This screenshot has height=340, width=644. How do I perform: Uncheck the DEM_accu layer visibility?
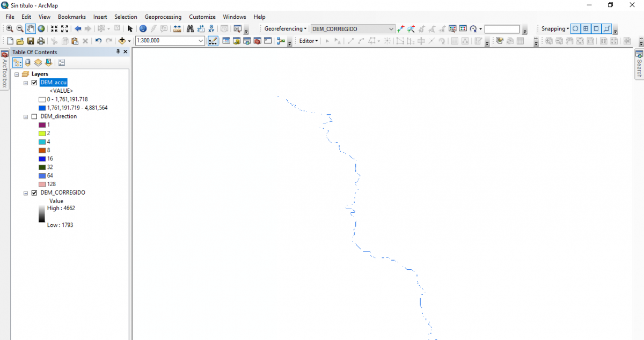point(34,82)
